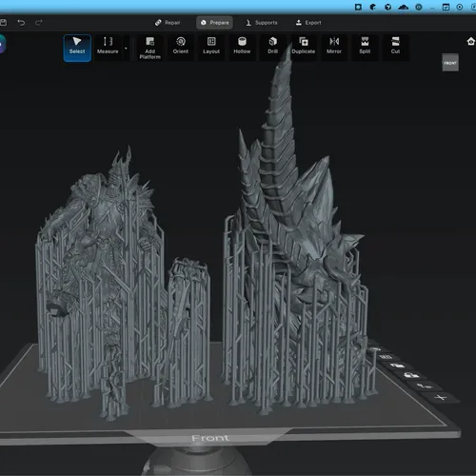This screenshot has height=476, width=476.
Task: Click the cloud icon in menu bar
Action: [x=404, y=7]
